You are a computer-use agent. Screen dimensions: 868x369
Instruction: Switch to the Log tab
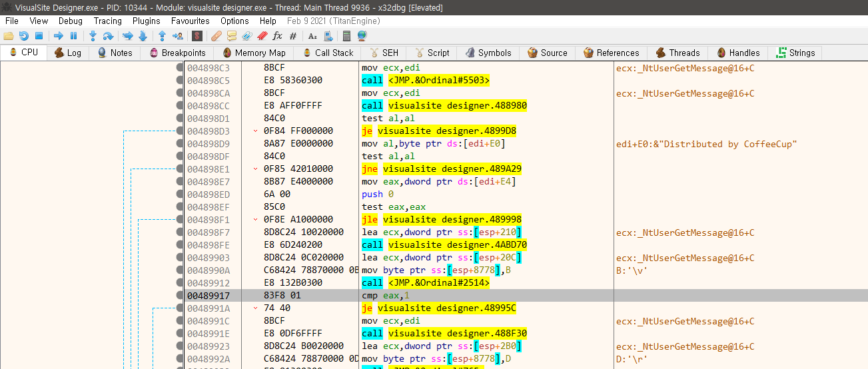pos(68,53)
